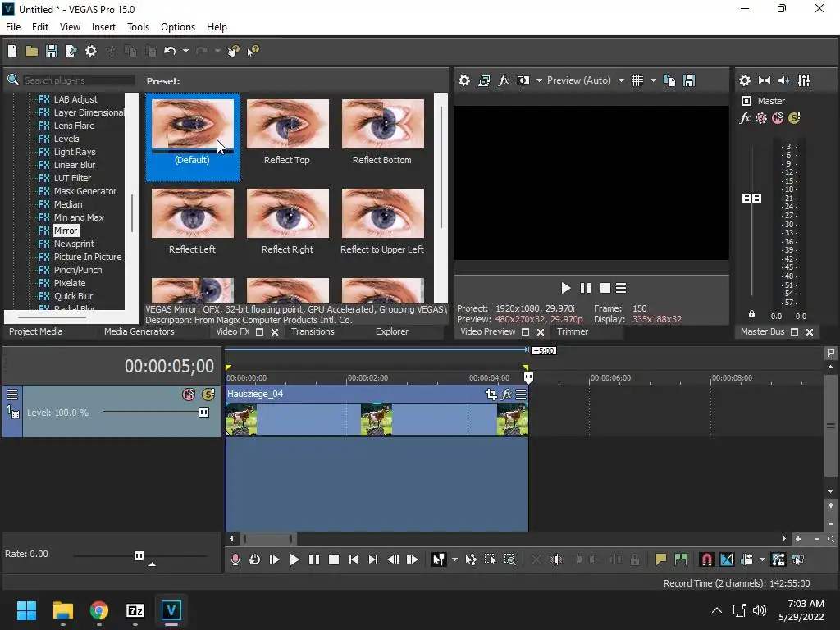
Task: Open Chrome from the Windows taskbar
Action: pos(99,610)
